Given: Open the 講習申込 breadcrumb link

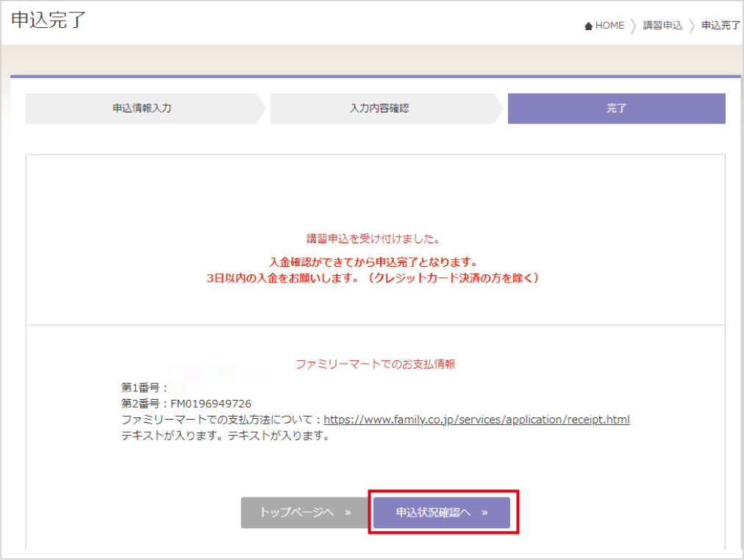Looking at the screenshot, I should [x=662, y=26].
